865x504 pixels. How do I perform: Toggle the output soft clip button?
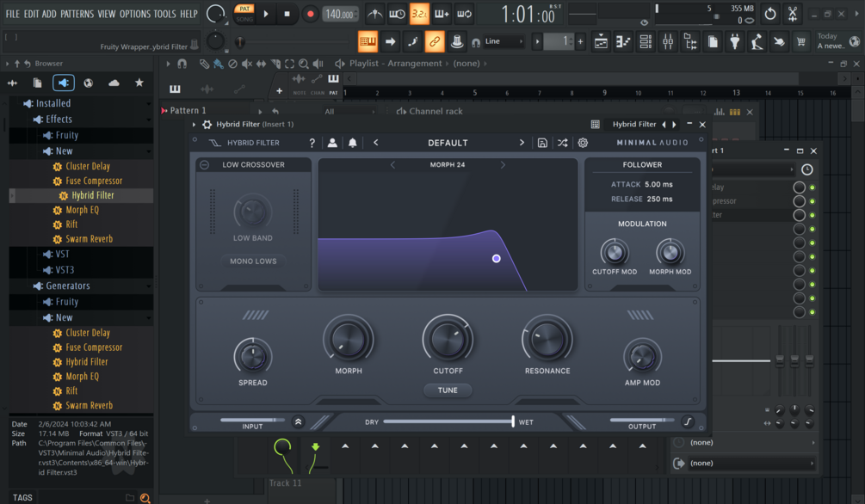[688, 421]
